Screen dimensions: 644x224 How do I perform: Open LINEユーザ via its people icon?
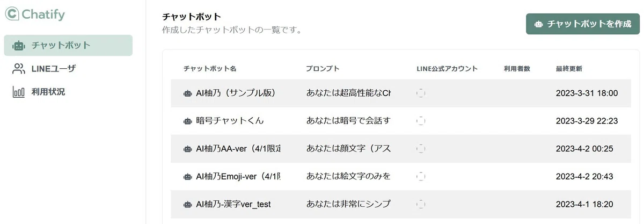19,69
